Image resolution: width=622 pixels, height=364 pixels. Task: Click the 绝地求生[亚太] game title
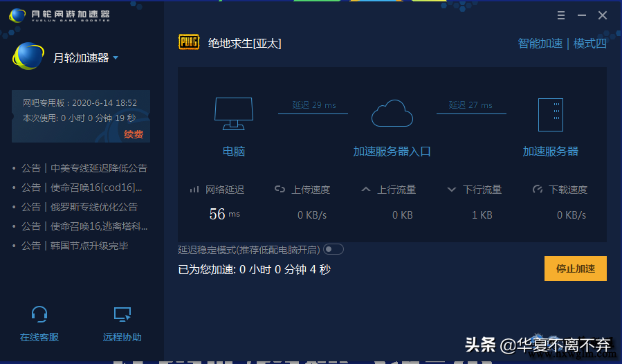tap(244, 44)
